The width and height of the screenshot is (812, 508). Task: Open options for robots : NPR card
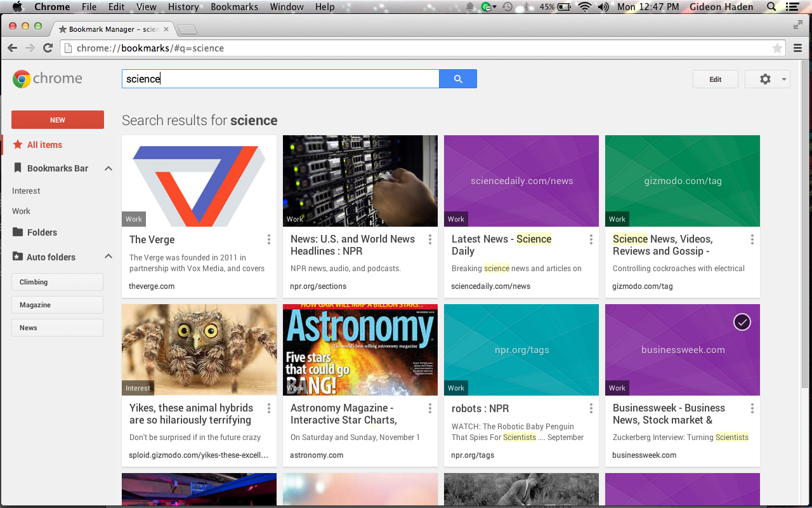[x=591, y=408]
